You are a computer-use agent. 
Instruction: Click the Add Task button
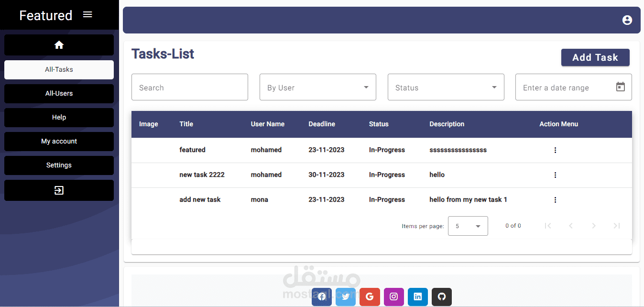tap(595, 57)
